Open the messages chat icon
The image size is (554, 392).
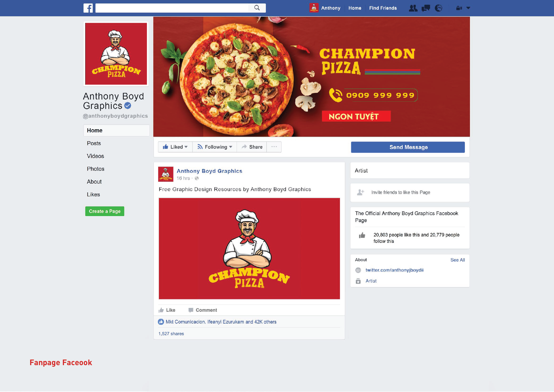coord(426,8)
